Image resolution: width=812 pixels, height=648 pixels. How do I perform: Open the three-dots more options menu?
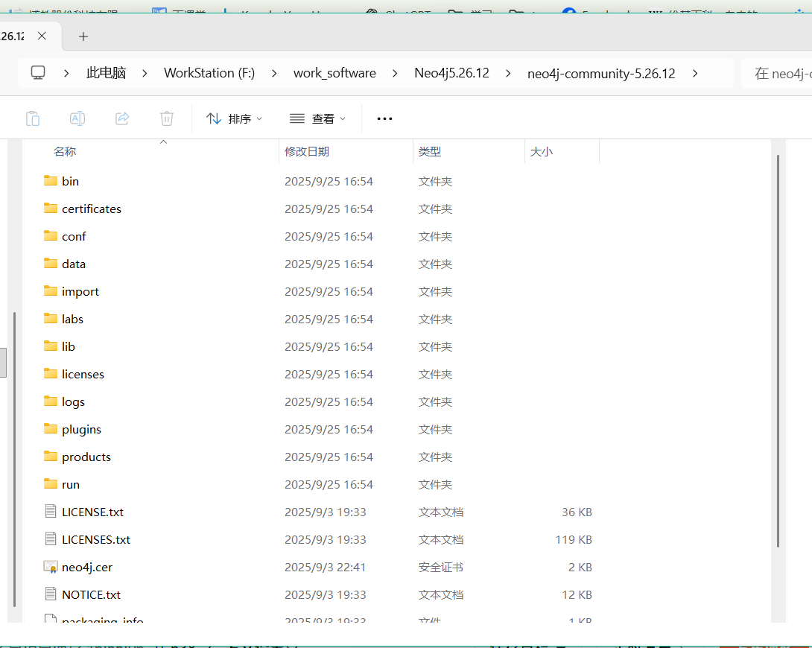pos(384,118)
